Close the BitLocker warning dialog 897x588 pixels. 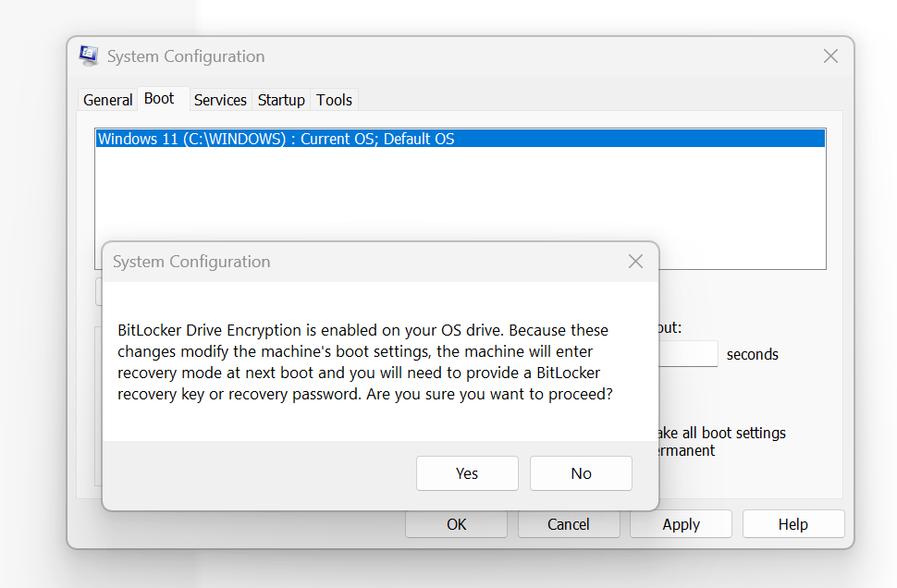[635, 262]
